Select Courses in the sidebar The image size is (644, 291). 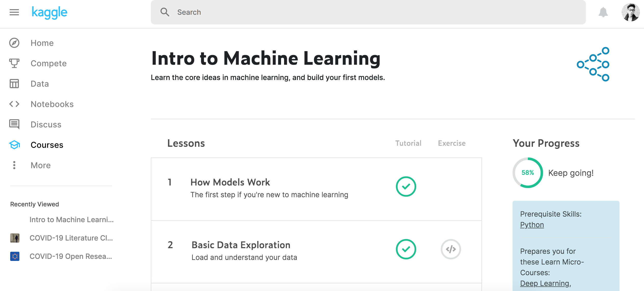47,145
